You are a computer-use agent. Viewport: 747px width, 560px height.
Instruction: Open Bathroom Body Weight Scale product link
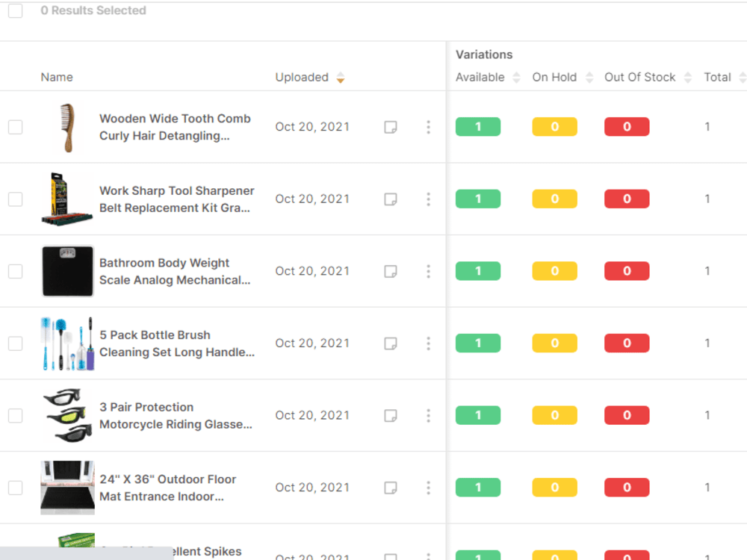tap(175, 272)
